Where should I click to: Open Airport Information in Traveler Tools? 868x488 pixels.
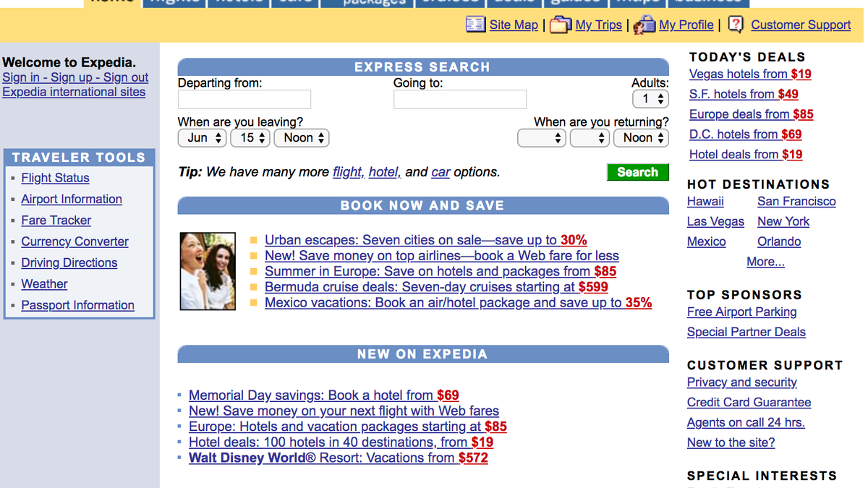pos(72,199)
